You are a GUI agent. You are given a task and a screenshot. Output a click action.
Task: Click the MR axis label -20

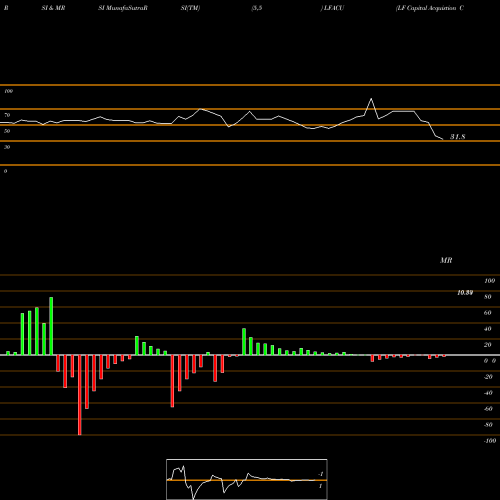coord(488,377)
